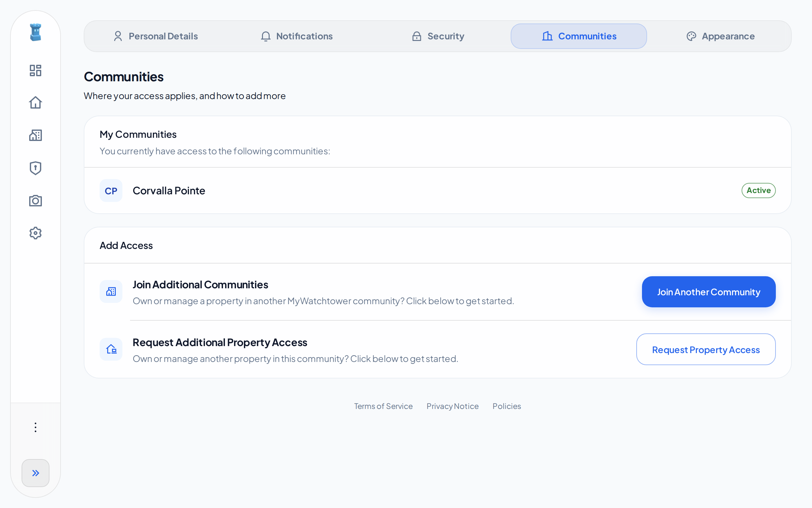The width and height of the screenshot is (812, 508).
Task: Open the shield security icon in sidebar
Action: (x=35, y=168)
